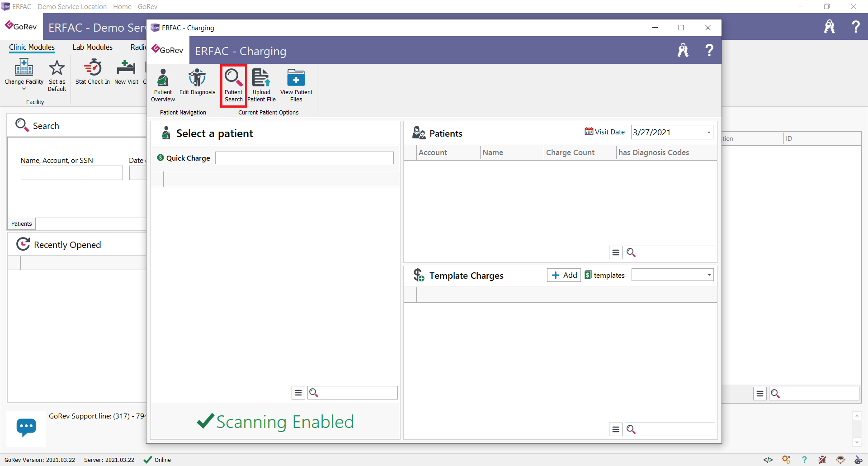Screen dimensions: 868x466
Task: Click code brackets icon in status bar
Action: coord(768,460)
